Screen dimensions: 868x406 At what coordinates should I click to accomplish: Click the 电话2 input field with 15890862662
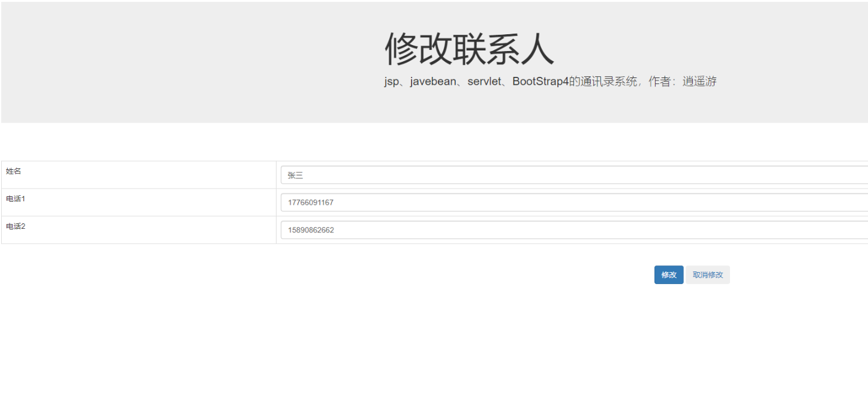[x=574, y=230]
